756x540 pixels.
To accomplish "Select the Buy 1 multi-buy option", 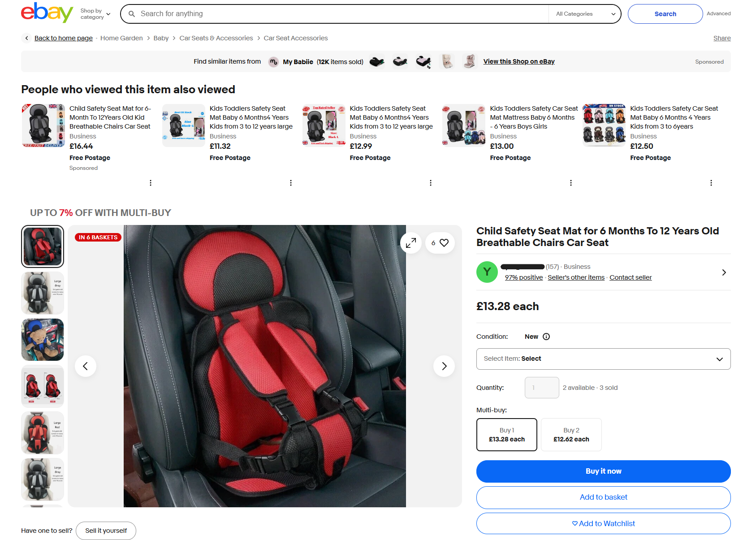I will click(507, 435).
